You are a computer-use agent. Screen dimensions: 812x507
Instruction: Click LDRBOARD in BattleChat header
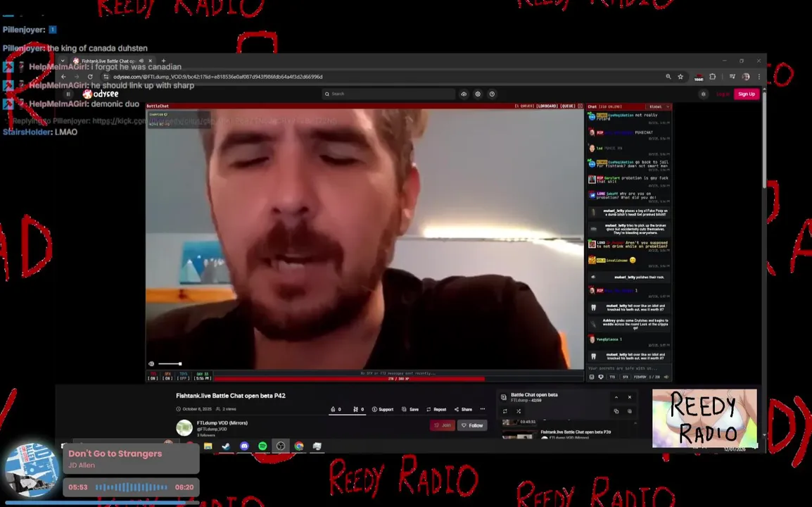(547, 106)
